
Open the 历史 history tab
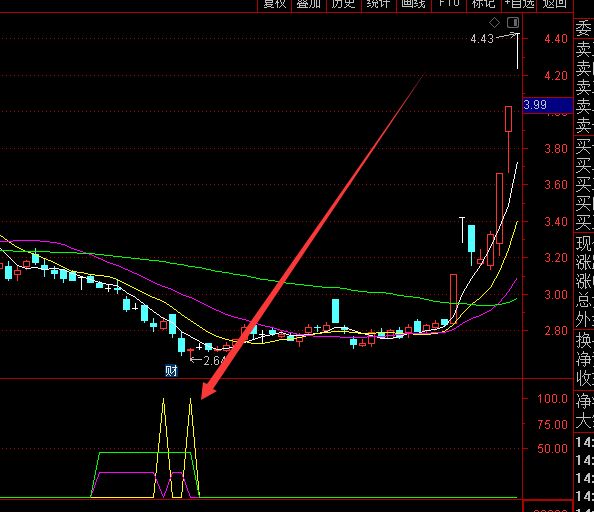point(343,4)
